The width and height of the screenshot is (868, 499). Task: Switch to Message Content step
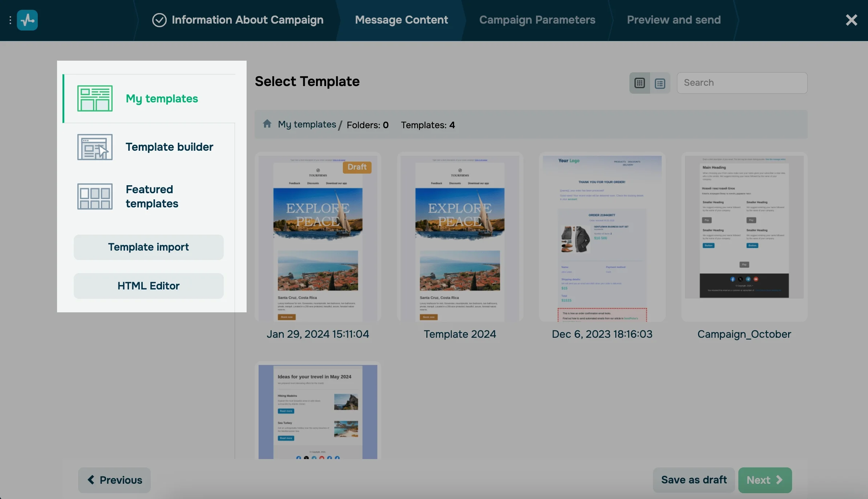pos(401,20)
